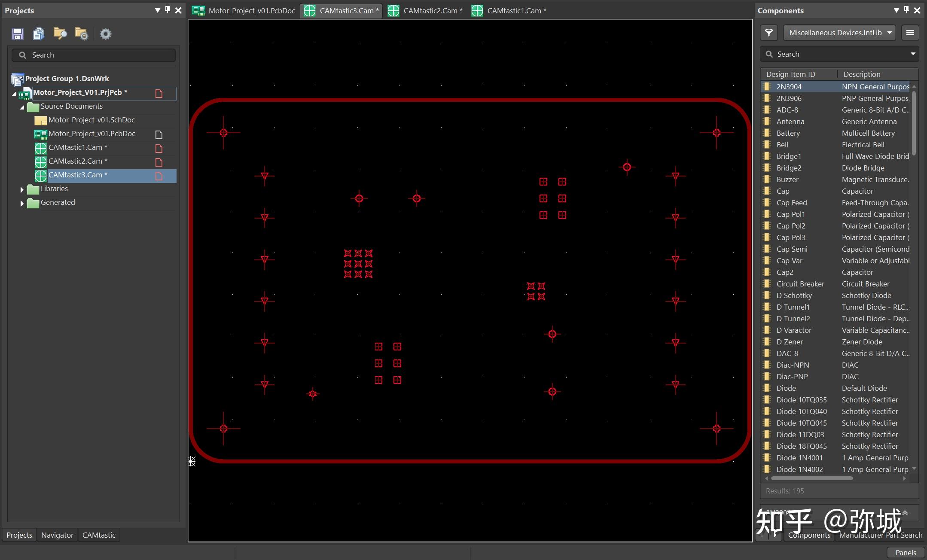Image resolution: width=927 pixels, height=560 pixels.
Task: Toggle the pin on Components panel
Action: 906,10
